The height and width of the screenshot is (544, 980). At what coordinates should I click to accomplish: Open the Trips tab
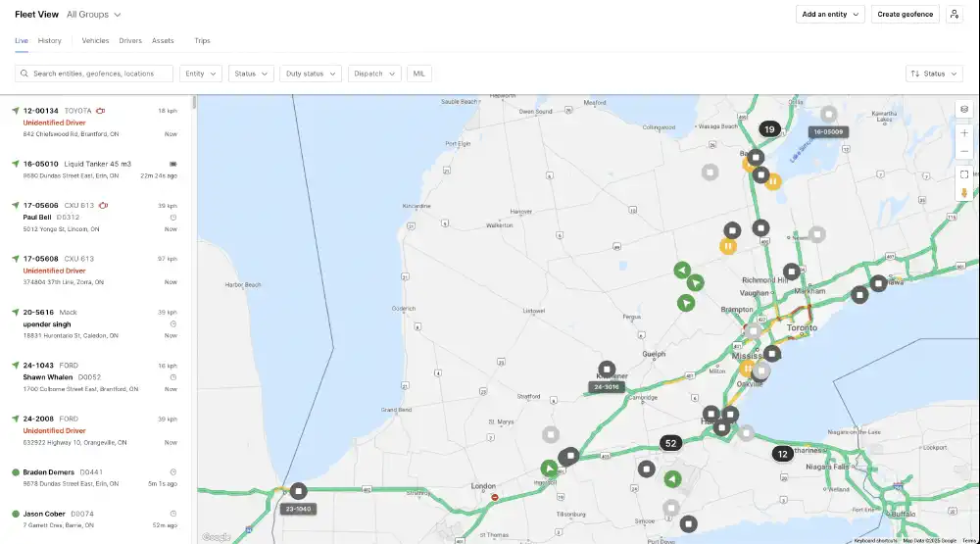click(202, 41)
